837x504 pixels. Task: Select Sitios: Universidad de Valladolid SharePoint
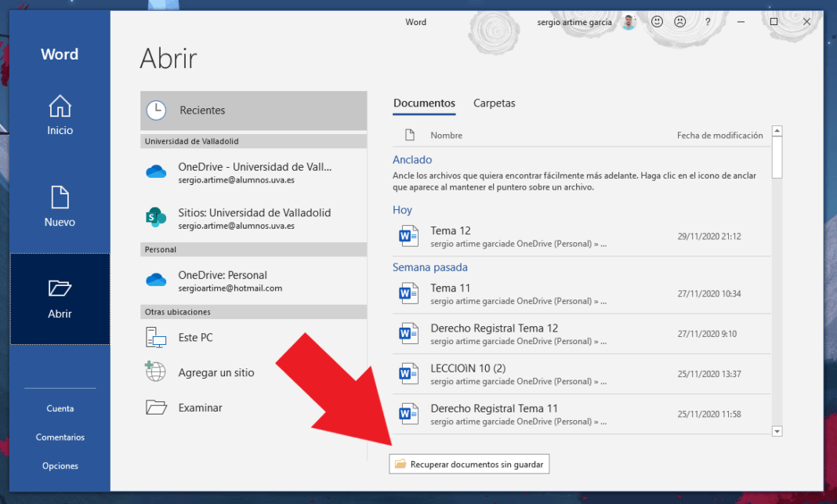coord(254,219)
